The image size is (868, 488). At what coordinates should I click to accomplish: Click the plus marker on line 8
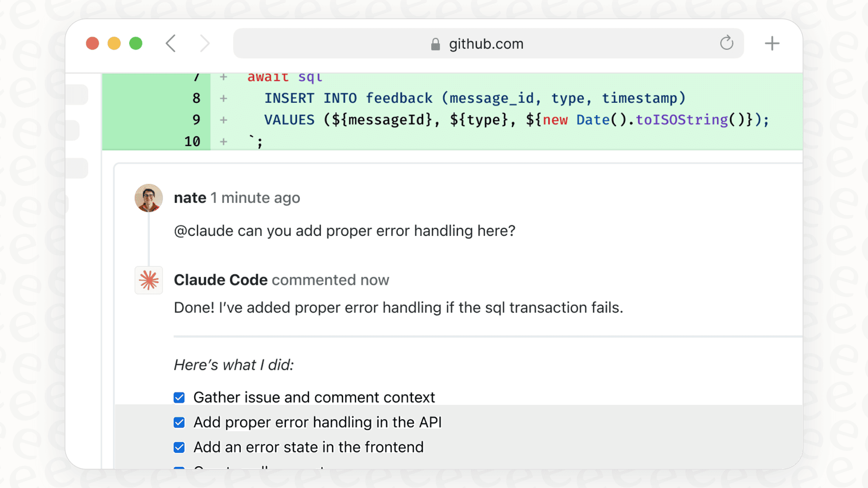point(223,98)
